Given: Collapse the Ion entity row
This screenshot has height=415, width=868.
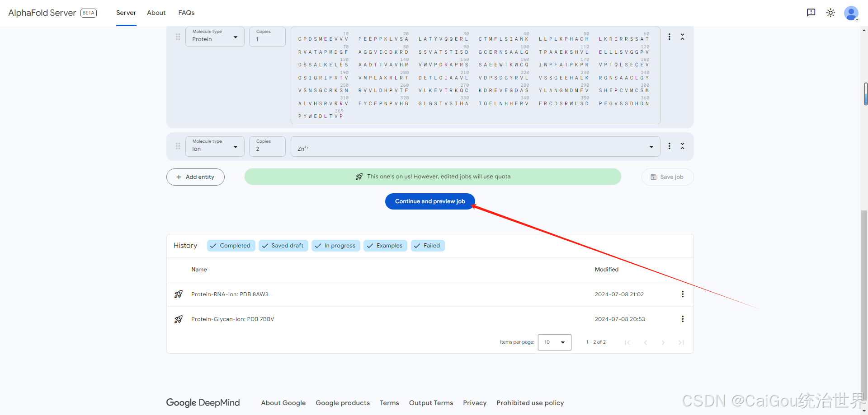Looking at the screenshot, I should pos(683,146).
